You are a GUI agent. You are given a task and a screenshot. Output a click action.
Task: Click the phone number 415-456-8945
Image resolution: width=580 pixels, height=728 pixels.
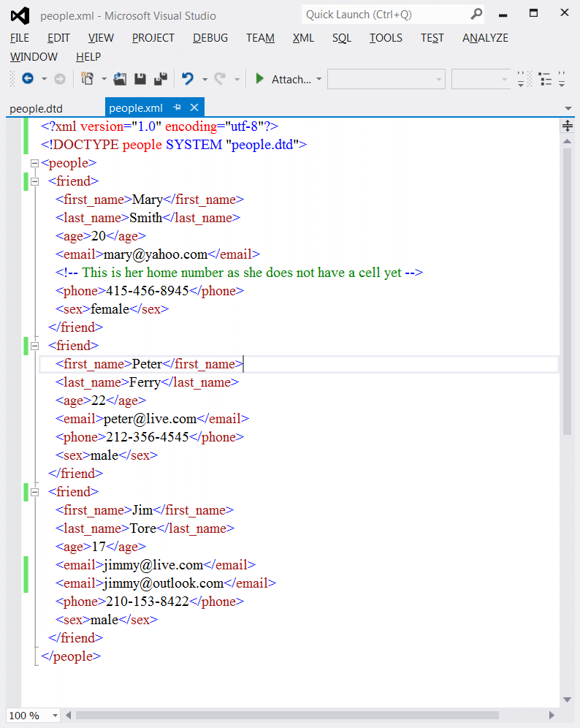tap(148, 291)
